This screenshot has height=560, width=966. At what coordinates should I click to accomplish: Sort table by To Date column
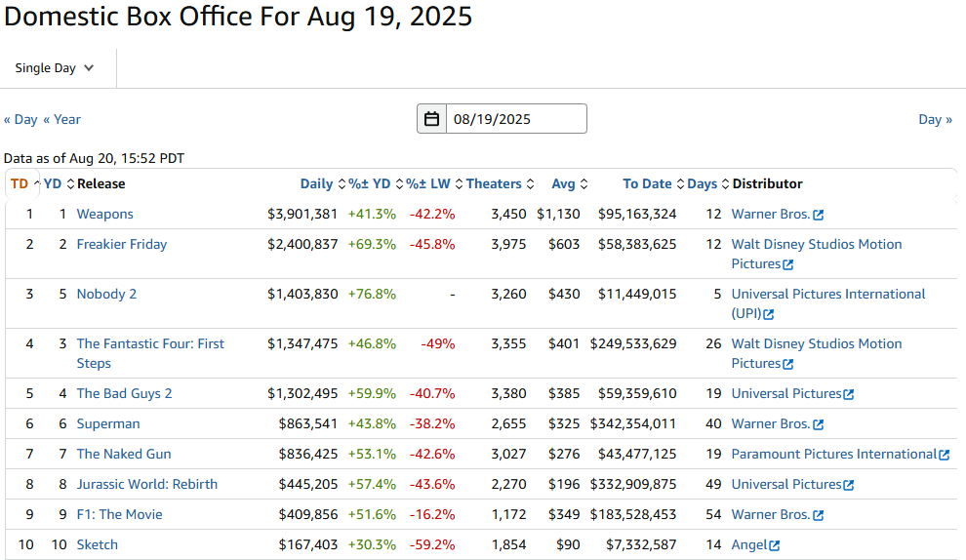653,183
